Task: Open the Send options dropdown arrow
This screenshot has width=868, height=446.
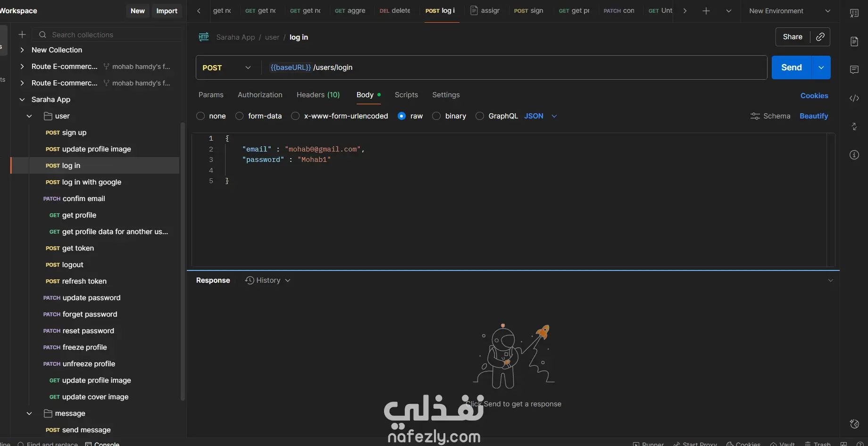Action: pyautogui.click(x=821, y=67)
